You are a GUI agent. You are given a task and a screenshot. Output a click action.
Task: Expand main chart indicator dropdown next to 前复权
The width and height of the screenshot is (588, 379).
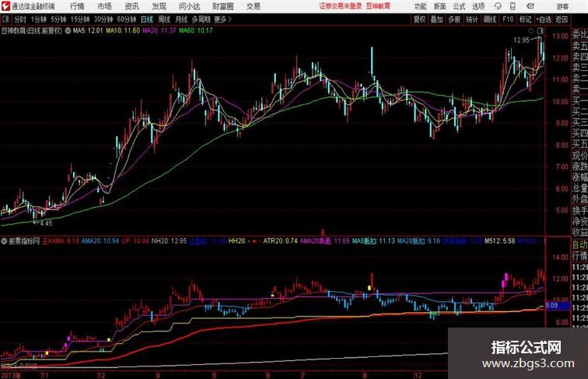[68, 30]
